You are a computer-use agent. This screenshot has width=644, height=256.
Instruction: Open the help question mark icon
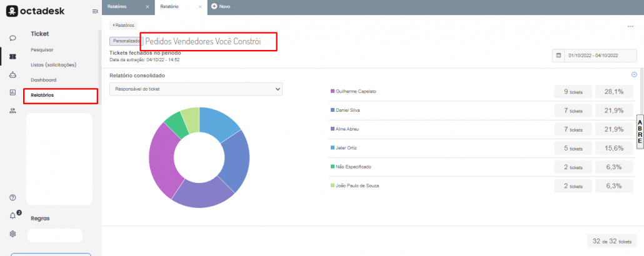click(x=13, y=198)
